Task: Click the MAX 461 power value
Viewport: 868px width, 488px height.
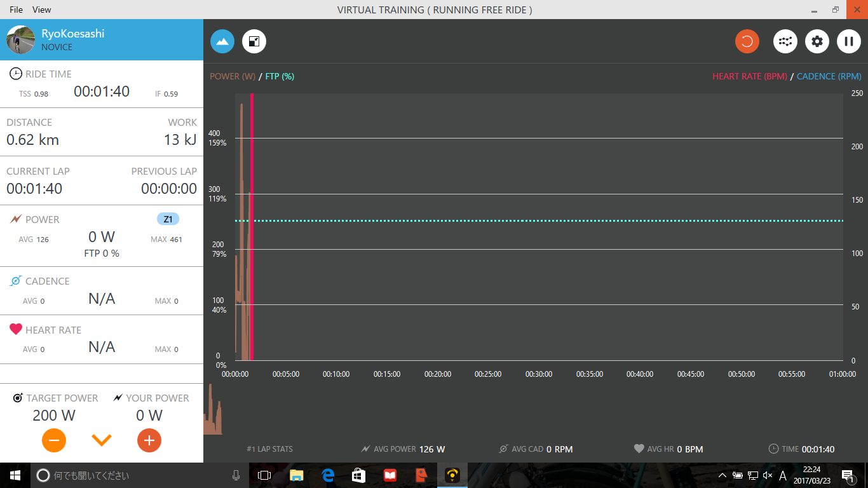Action: pos(166,240)
